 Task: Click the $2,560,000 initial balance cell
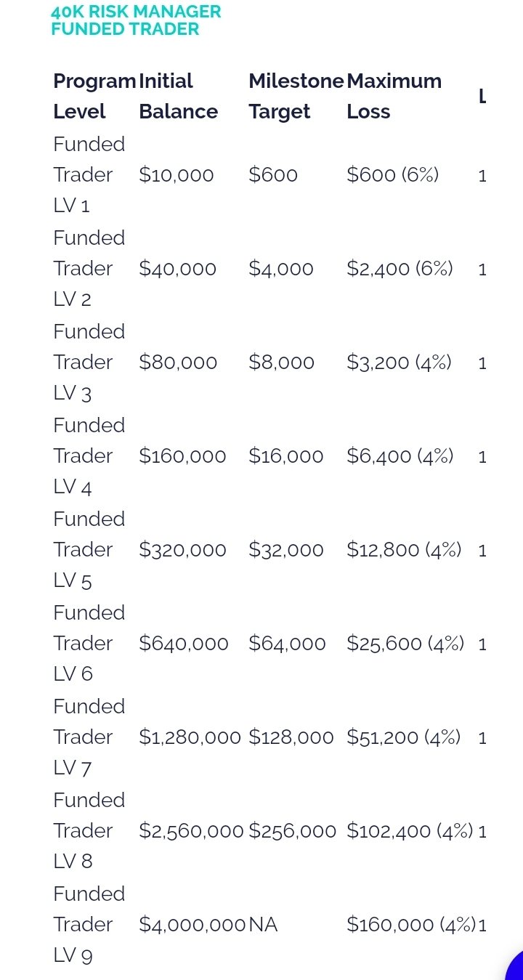pyautogui.click(x=191, y=831)
